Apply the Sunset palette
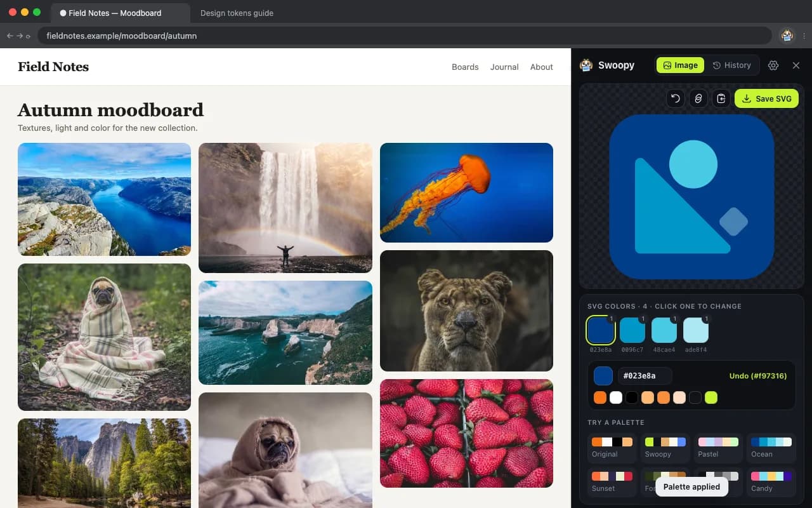Viewport: 812px width, 508px height. point(612,482)
